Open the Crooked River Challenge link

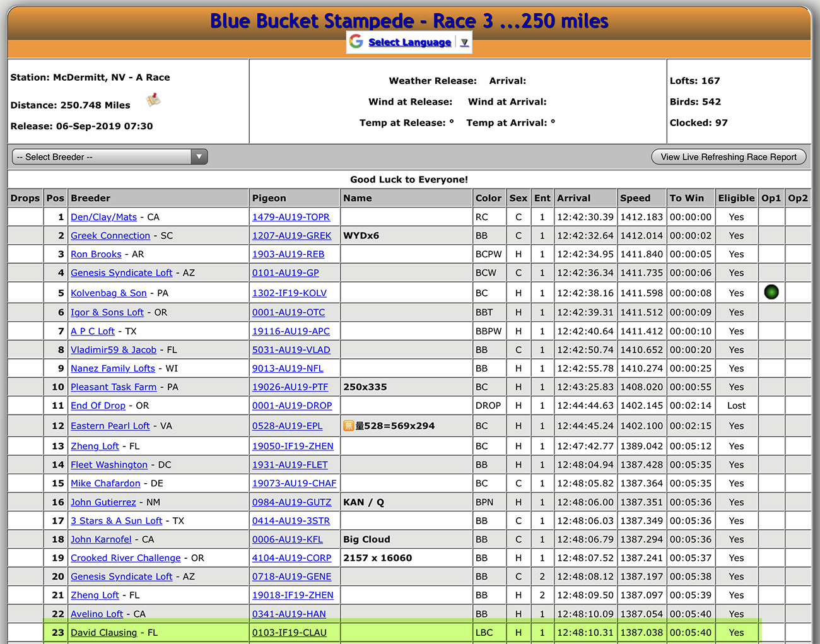pos(126,558)
